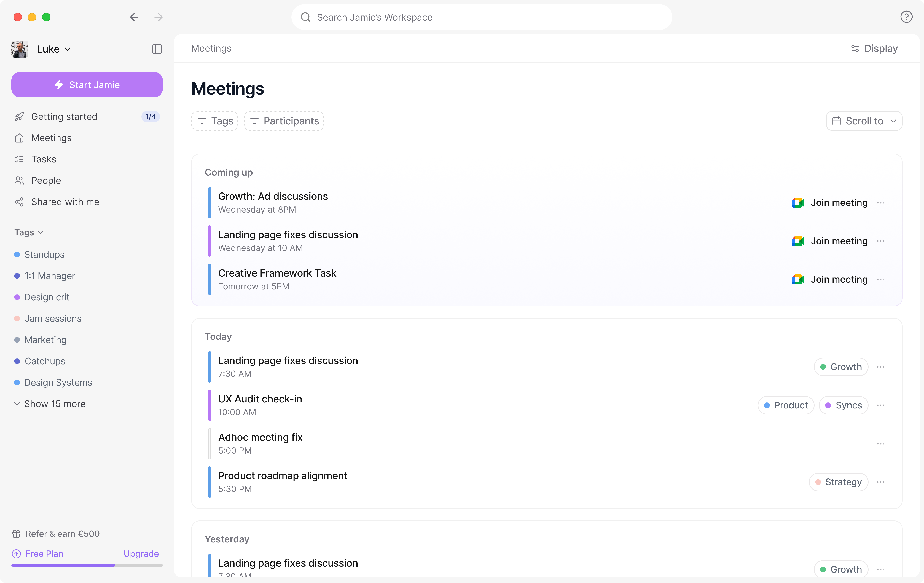The height and width of the screenshot is (583, 924).
Task: Expand Show 15 more tags
Action: click(x=55, y=404)
